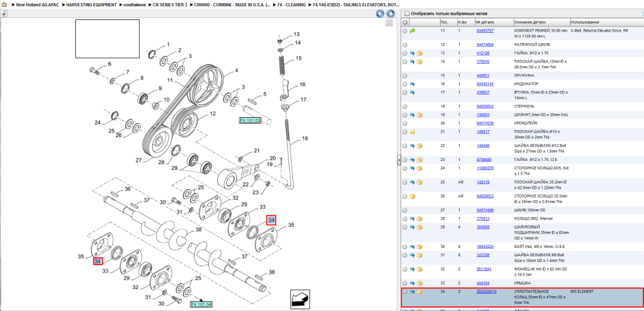Click the rotate arrow icon at diagram bottom
Image resolution: width=644 pixels, height=311 pixels.
pyautogui.click(x=300, y=299)
